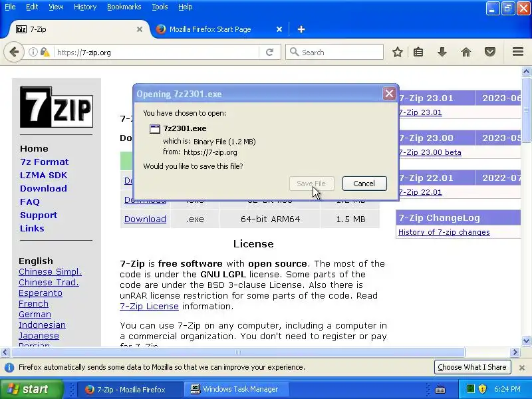Screen dimensions: 532x399
Task: Click the 7z2301.exe file icon in dialog
Action: 155,128
